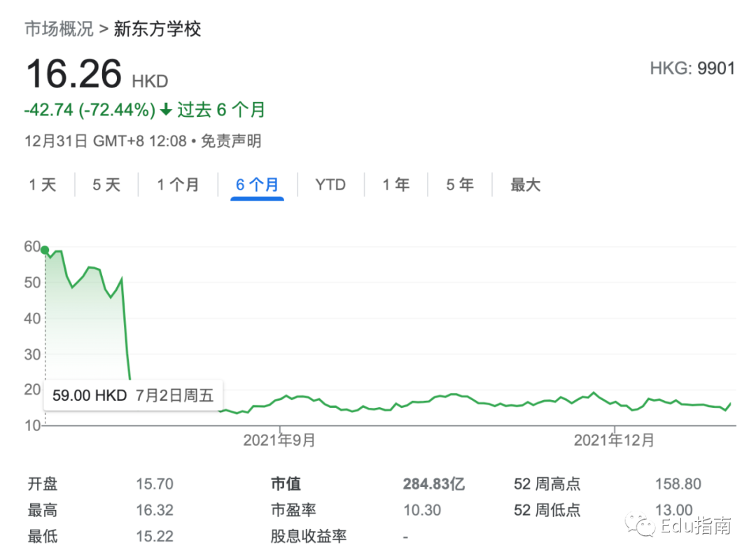Screen dimensions: 756x559
Task: Switch to the 1 年 tab
Action: 395,185
